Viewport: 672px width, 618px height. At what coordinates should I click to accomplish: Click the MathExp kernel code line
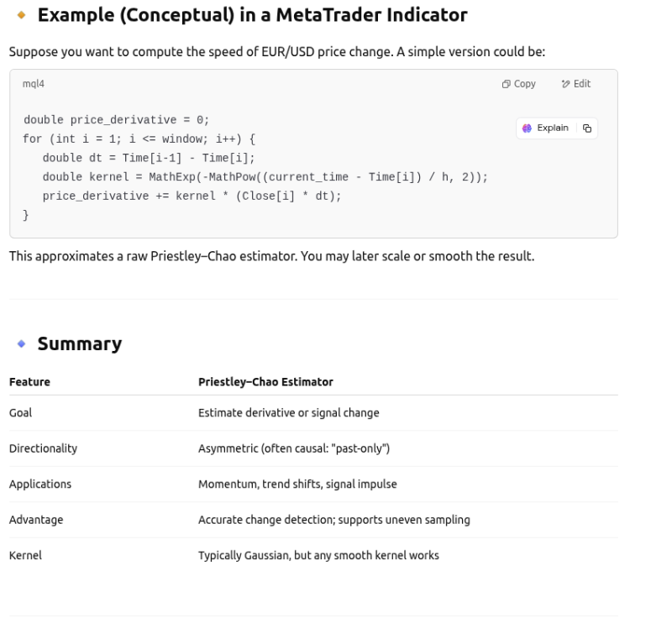coord(265,177)
